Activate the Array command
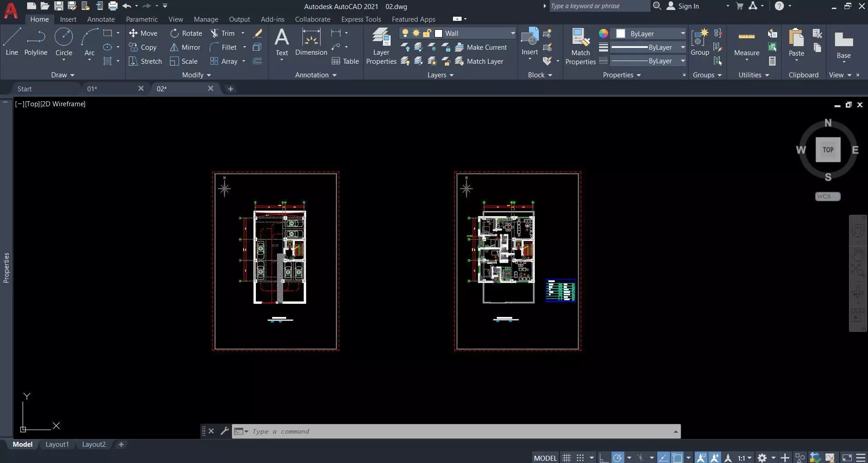This screenshot has width=868, height=463. 224,61
